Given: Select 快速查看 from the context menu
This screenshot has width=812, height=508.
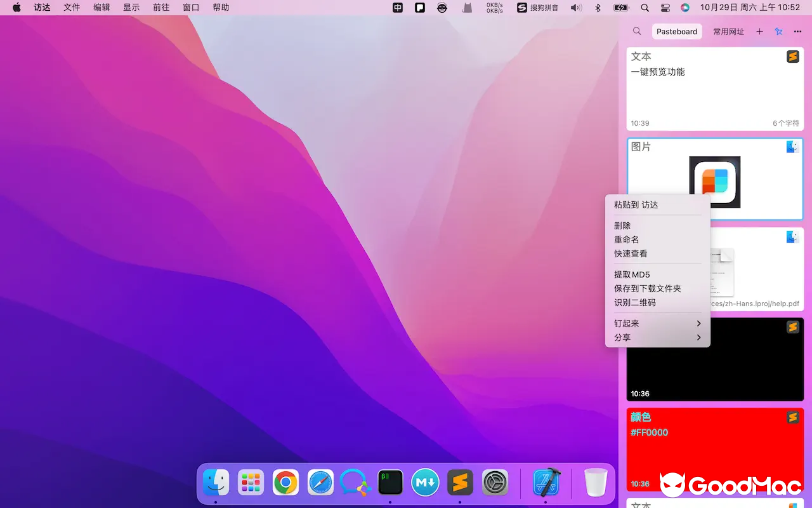Looking at the screenshot, I should pos(631,253).
